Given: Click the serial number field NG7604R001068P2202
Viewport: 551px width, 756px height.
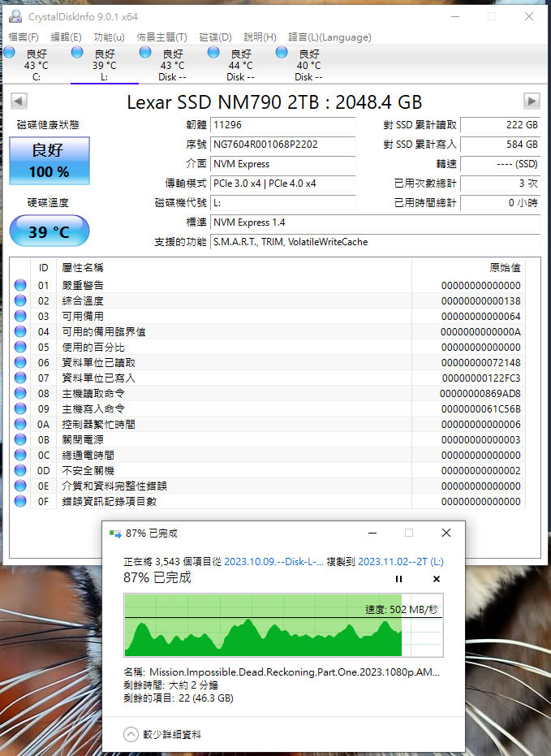Looking at the screenshot, I should pyautogui.click(x=282, y=145).
